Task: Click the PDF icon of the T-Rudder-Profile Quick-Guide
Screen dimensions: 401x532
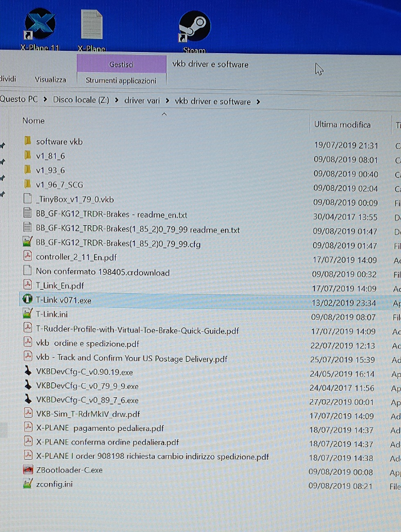Action: [x=27, y=327]
